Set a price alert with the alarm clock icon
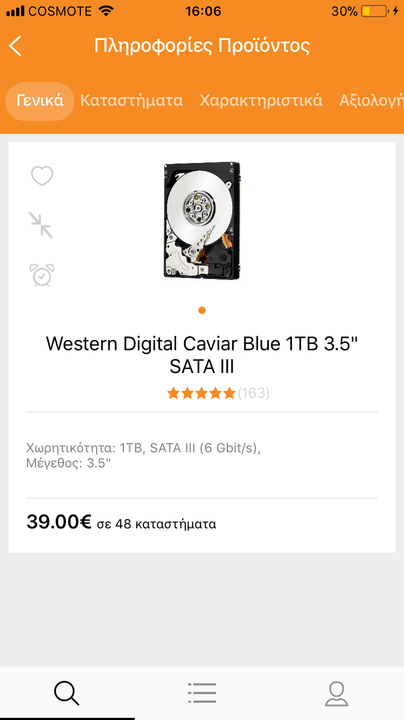 pos(42,275)
